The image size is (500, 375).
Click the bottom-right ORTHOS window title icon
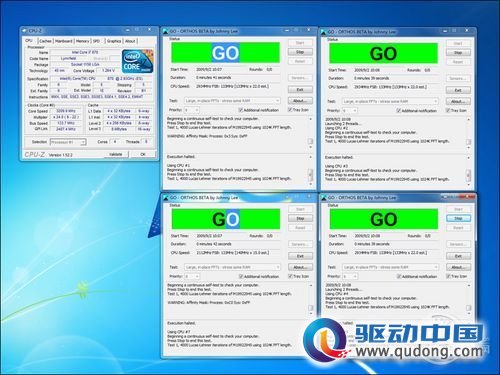324,198
